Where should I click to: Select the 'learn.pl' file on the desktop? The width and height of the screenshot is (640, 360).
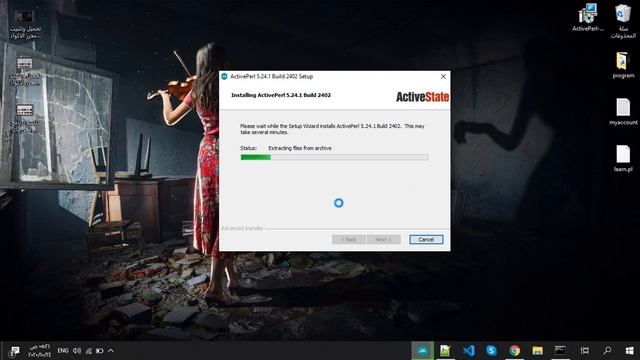[623, 159]
